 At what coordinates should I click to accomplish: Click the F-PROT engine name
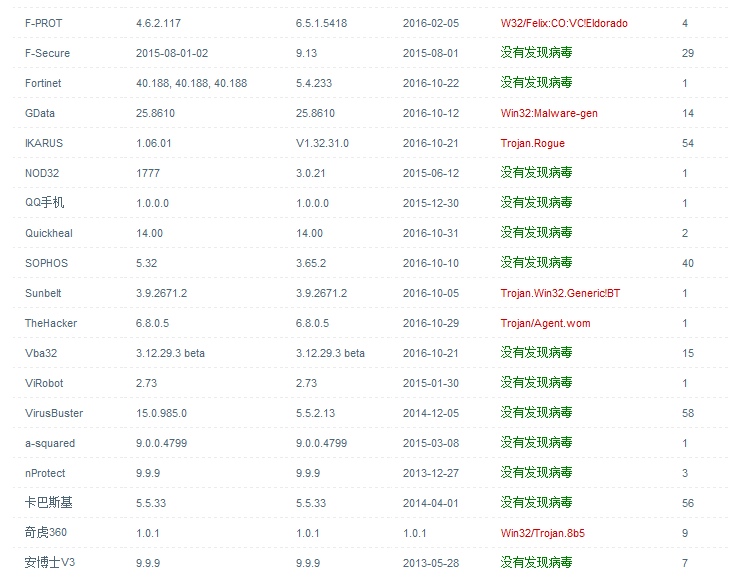pos(43,23)
